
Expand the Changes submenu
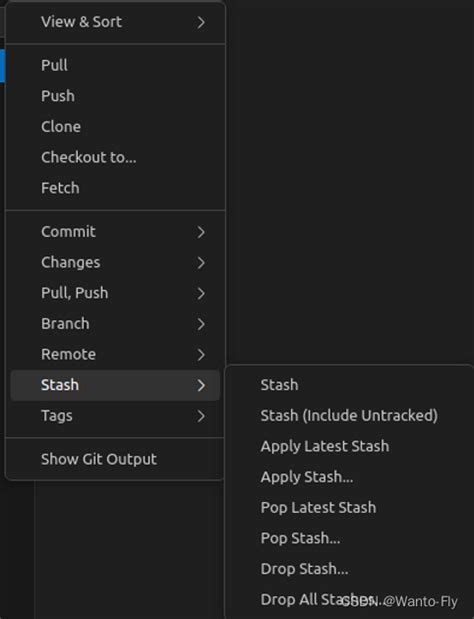115,263
